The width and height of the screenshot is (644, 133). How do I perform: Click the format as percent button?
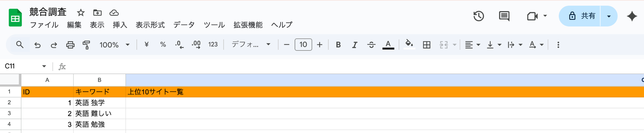(x=163, y=45)
